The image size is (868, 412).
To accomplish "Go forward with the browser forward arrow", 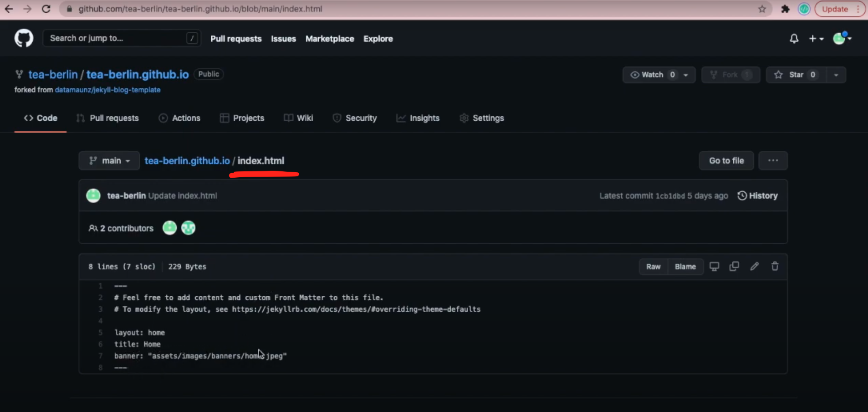I will tap(27, 9).
